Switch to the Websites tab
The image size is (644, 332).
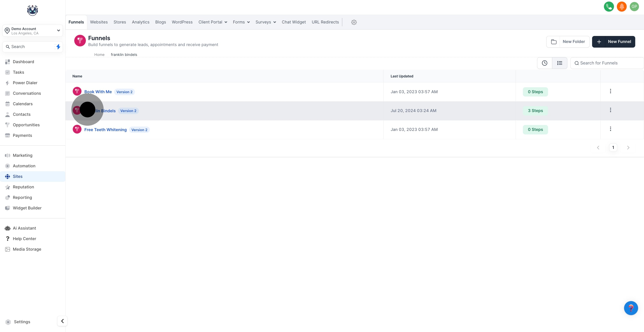pos(99,22)
